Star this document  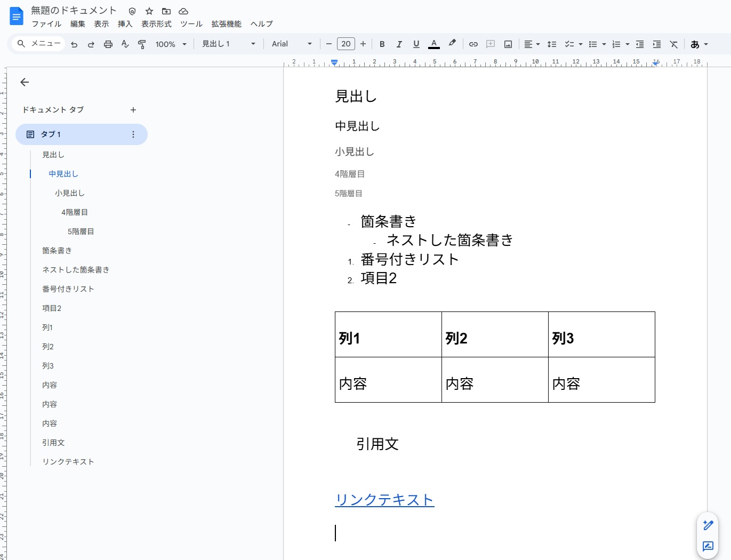tap(149, 11)
